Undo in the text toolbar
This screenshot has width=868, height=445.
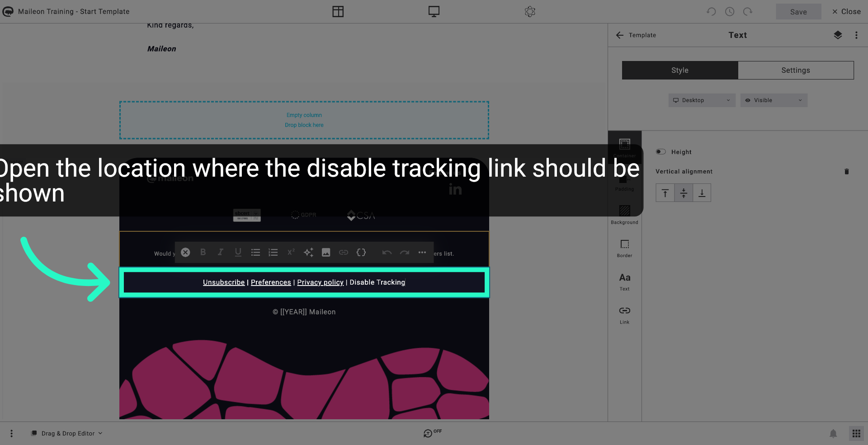pos(387,253)
